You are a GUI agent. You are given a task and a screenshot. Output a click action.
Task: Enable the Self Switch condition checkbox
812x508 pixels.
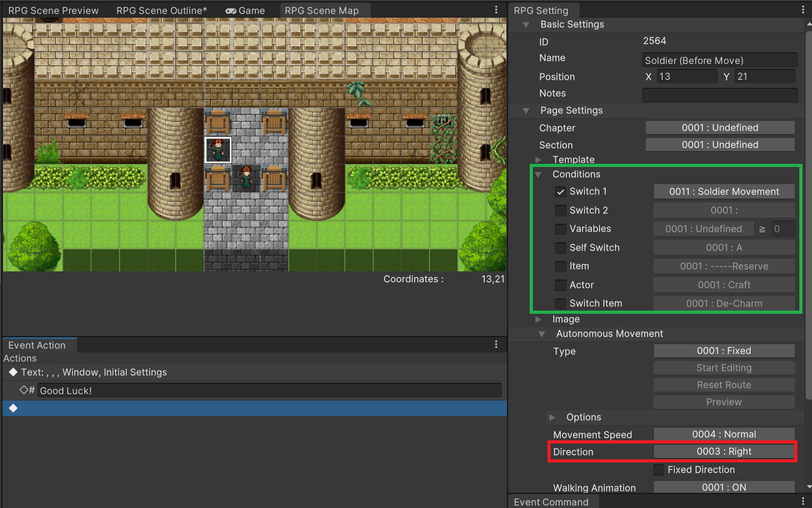(x=560, y=248)
